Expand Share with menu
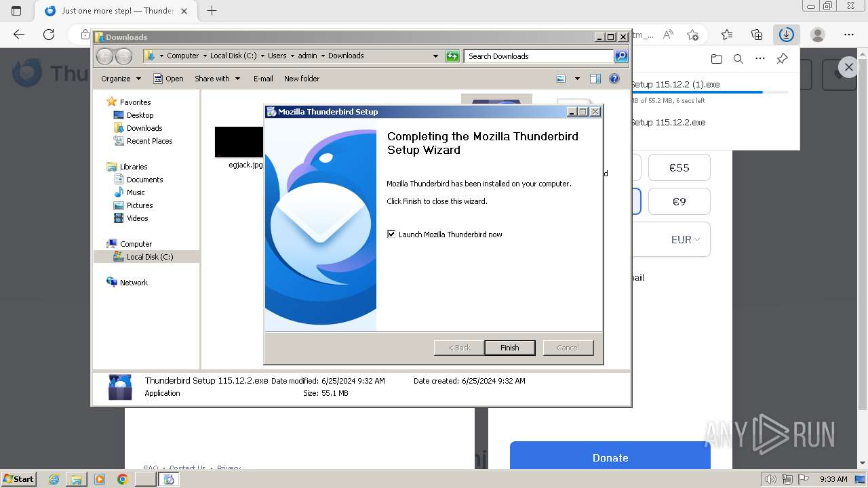 pyautogui.click(x=217, y=79)
